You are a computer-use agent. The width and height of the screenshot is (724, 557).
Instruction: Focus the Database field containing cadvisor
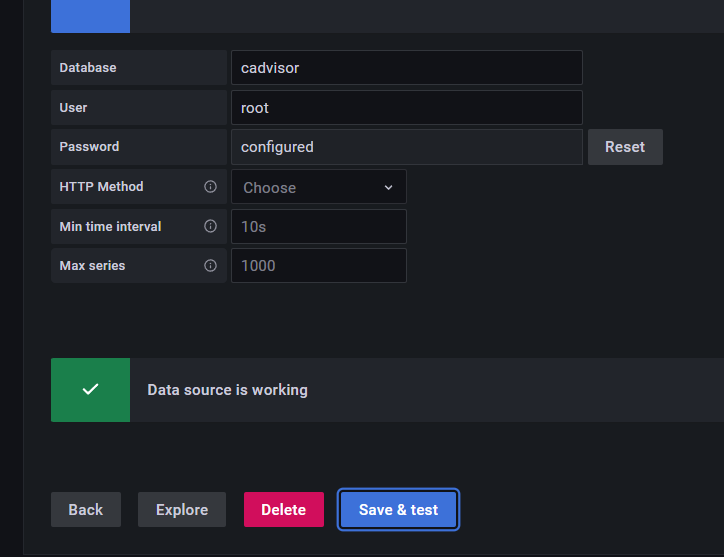pyautogui.click(x=407, y=68)
